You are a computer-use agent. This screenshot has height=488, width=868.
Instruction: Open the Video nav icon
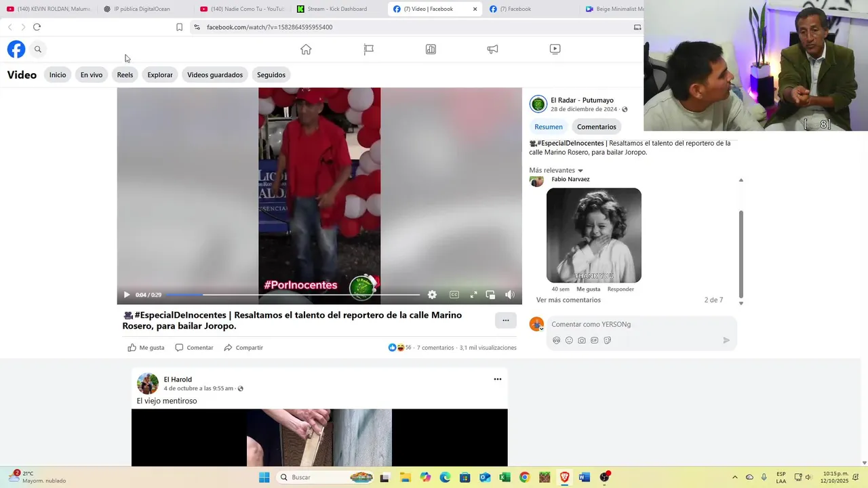tap(555, 49)
